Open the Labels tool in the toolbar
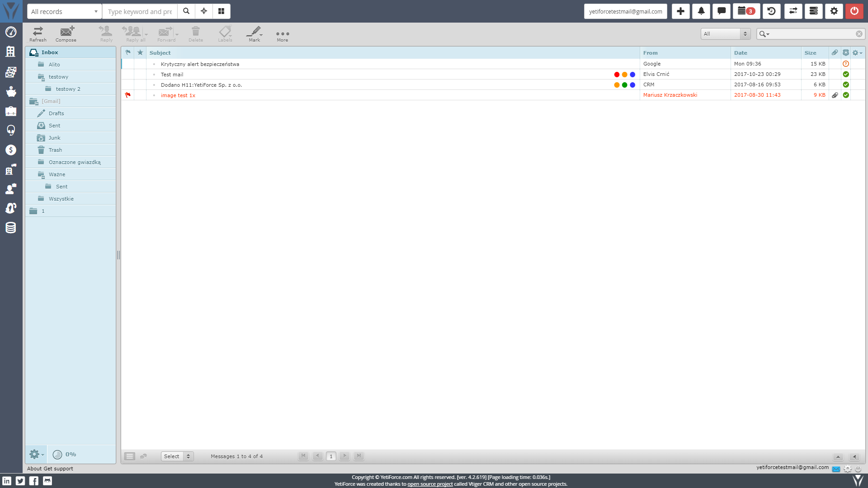Image resolution: width=868 pixels, height=488 pixels. coord(225,33)
